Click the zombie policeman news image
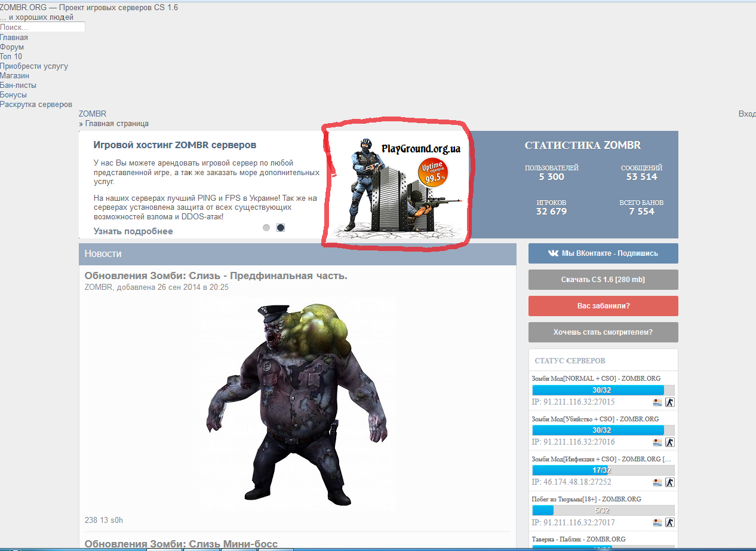The image size is (756, 551). tap(297, 404)
